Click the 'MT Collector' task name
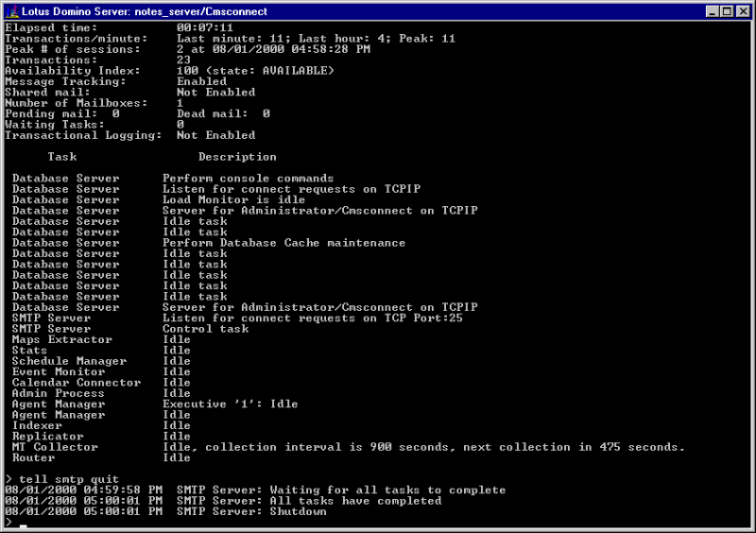 click(x=55, y=447)
